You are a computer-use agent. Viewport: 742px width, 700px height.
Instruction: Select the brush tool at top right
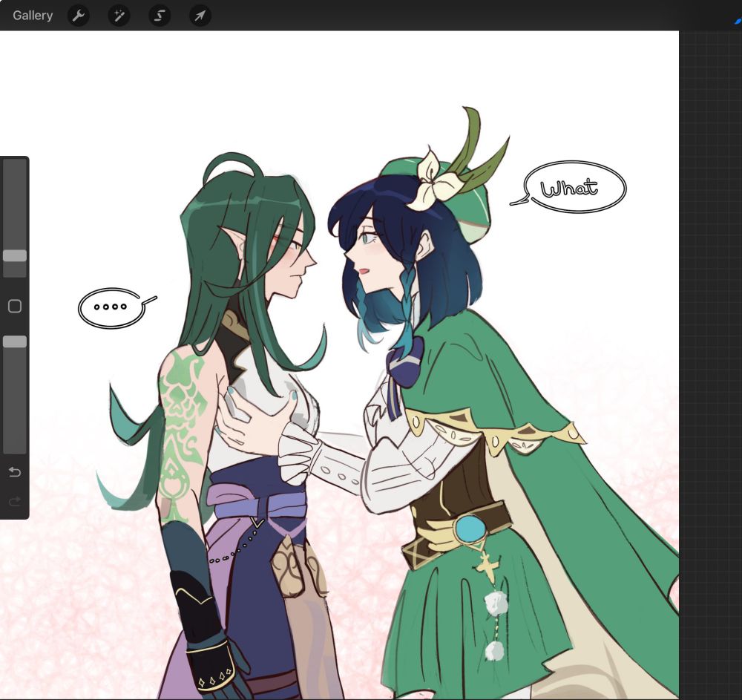click(x=738, y=20)
